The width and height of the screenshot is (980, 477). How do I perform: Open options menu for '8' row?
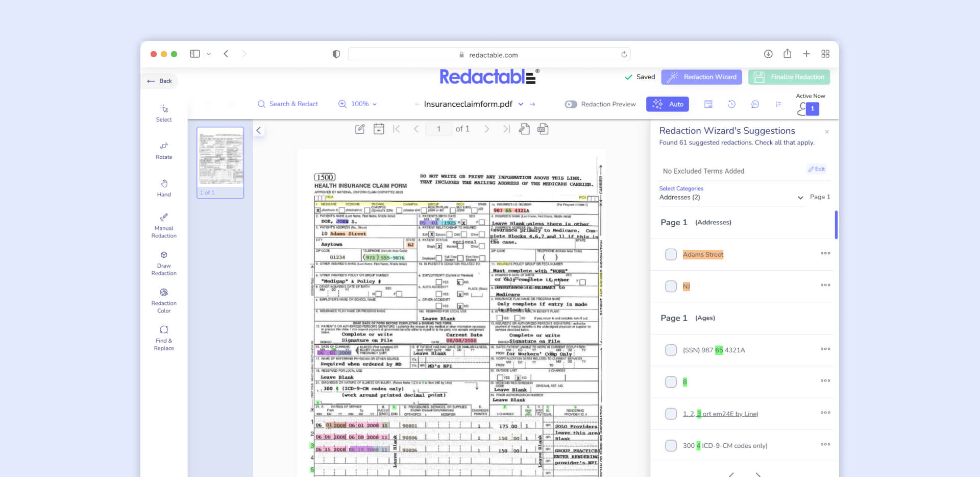[x=825, y=380]
